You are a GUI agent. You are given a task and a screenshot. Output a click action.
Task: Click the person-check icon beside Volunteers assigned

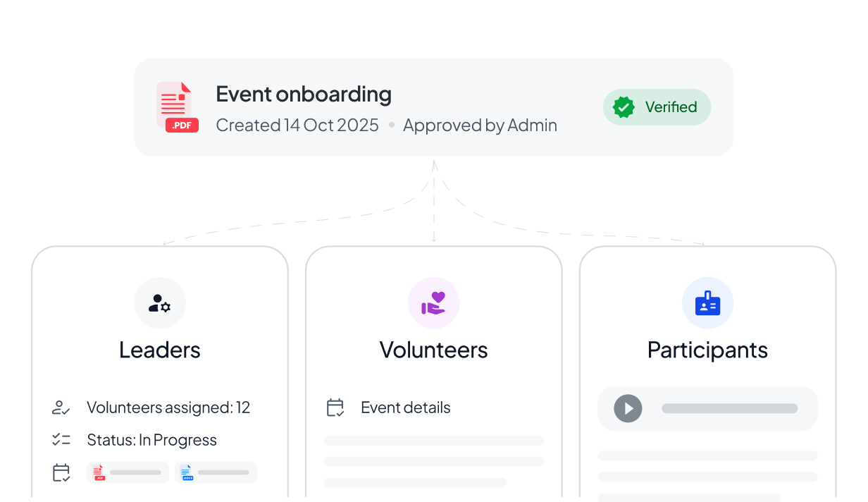[61, 408]
